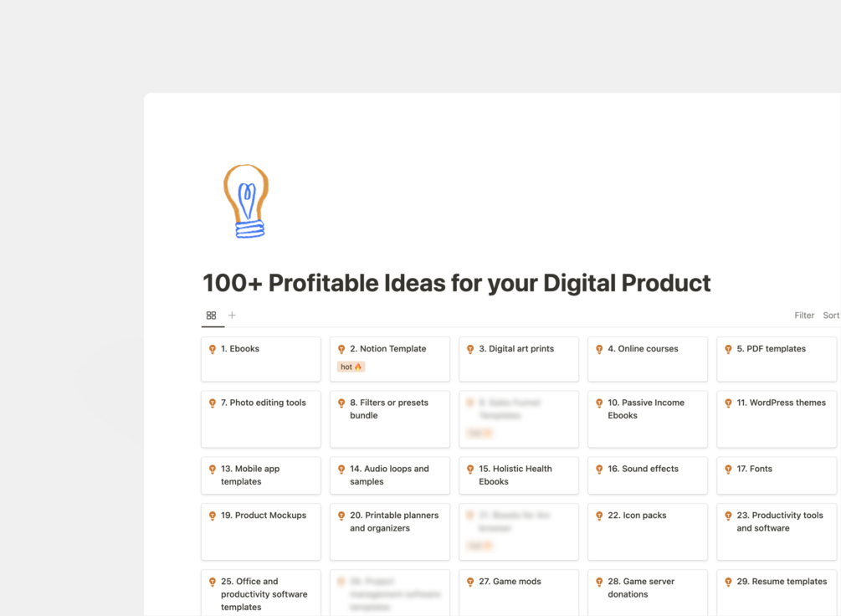The width and height of the screenshot is (841, 616).
Task: Open the Online courses card
Action: tap(648, 358)
